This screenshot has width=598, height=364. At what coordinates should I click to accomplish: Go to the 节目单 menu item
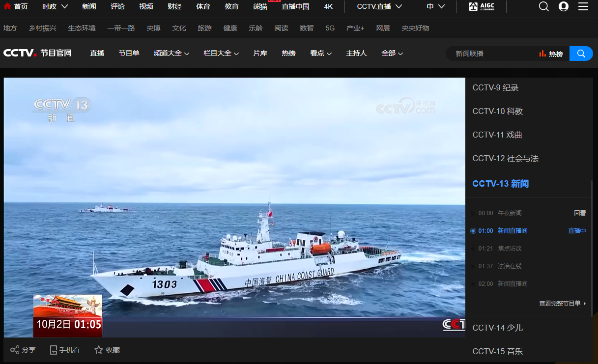click(129, 53)
